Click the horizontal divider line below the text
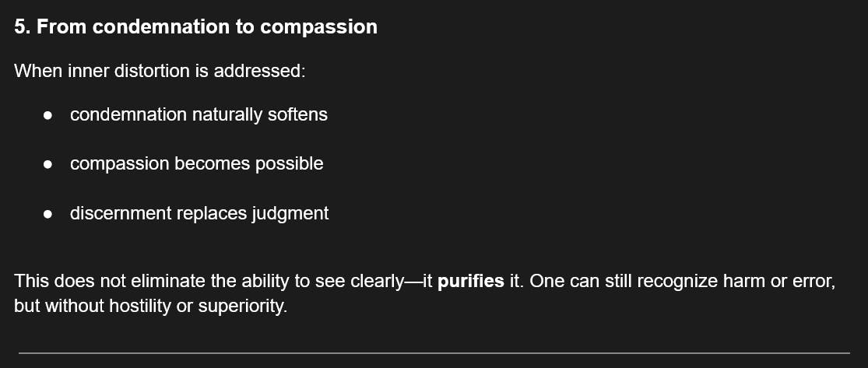Image resolution: width=868 pixels, height=368 pixels. click(434, 353)
